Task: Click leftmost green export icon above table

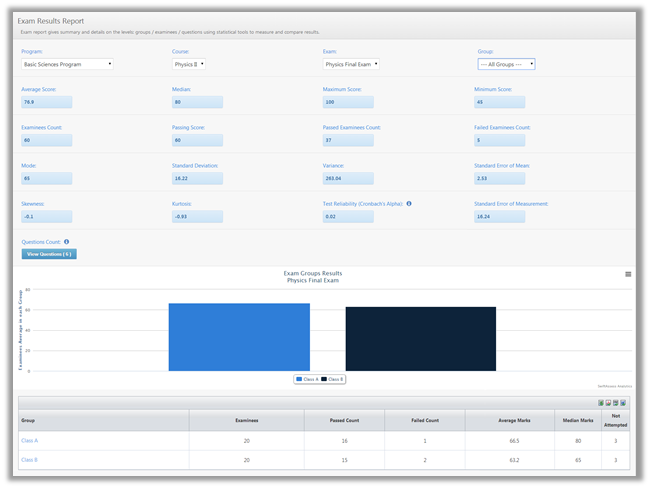Action: 601,403
